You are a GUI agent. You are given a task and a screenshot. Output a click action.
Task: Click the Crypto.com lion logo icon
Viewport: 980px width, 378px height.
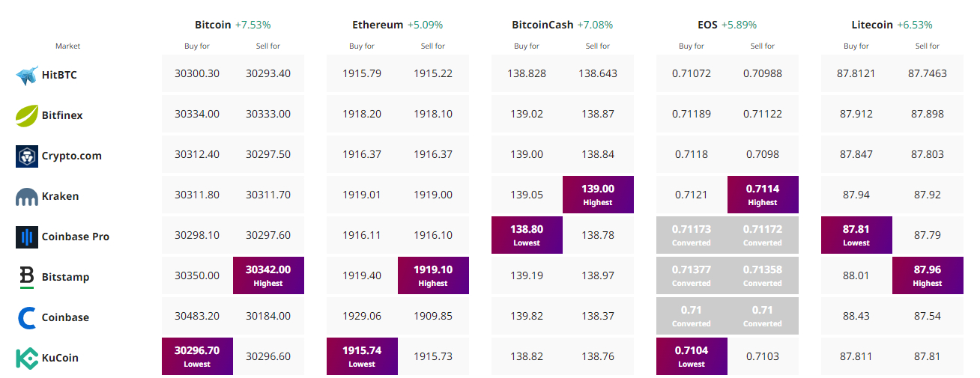point(27,156)
